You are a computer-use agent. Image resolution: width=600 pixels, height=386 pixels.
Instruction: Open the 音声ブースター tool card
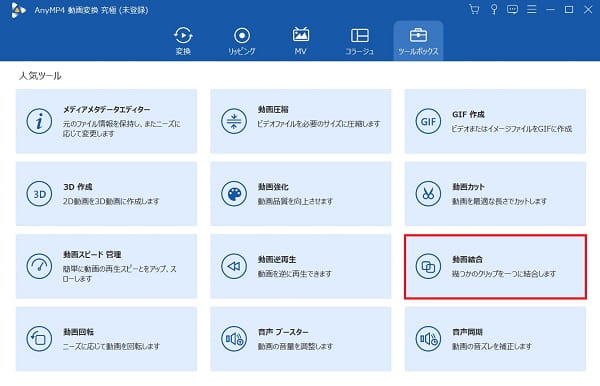pyautogui.click(x=301, y=339)
